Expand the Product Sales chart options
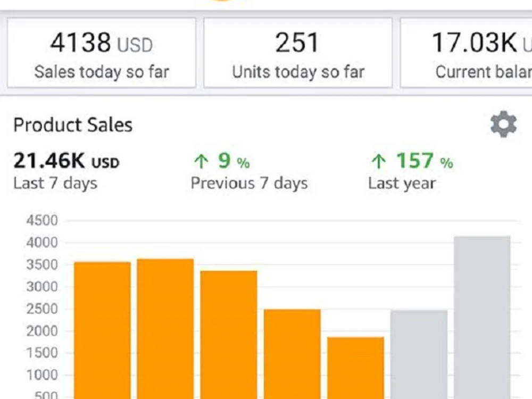This screenshot has height=399, width=532. tap(502, 124)
